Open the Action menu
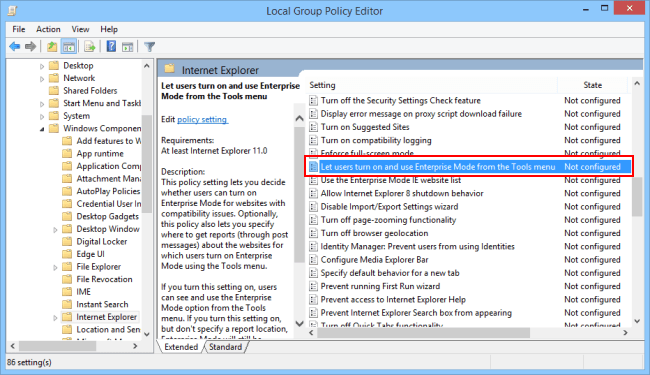The height and width of the screenshot is (375, 650). 48,29
